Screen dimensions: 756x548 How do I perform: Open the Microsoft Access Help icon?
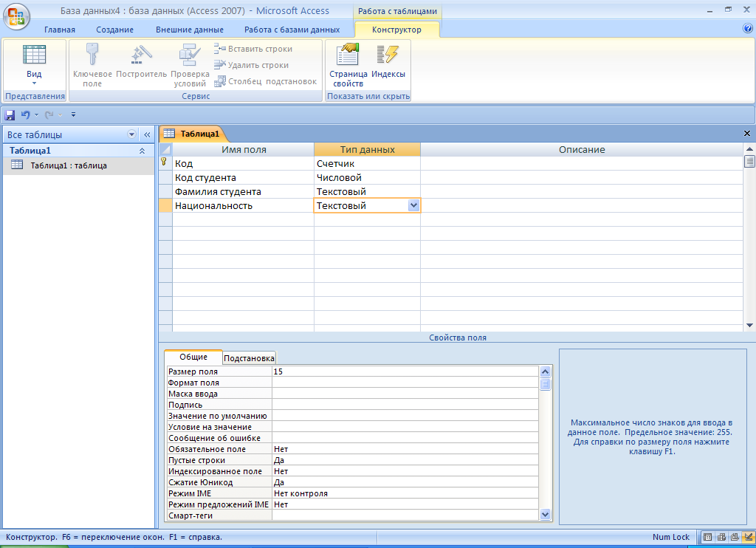[748, 29]
